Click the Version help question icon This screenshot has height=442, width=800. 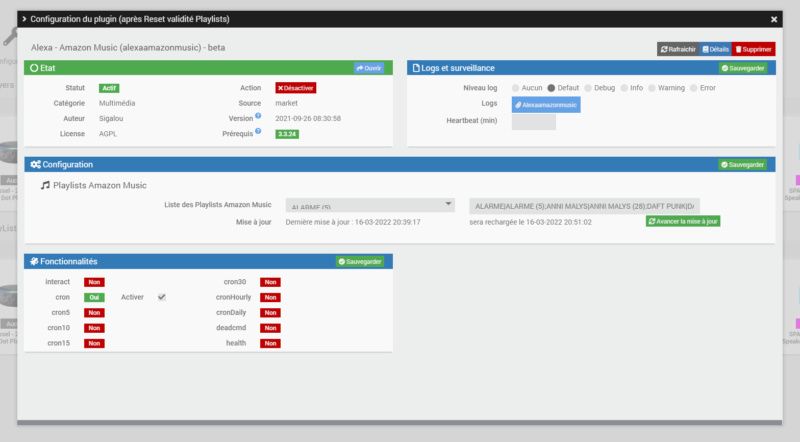click(258, 116)
